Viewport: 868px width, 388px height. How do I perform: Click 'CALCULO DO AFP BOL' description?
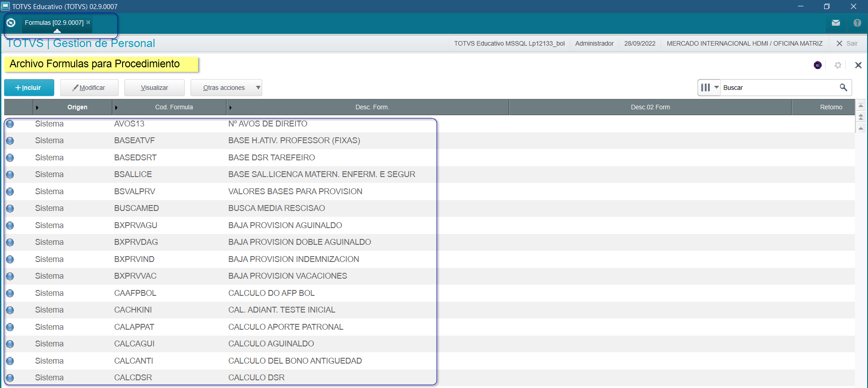click(271, 293)
